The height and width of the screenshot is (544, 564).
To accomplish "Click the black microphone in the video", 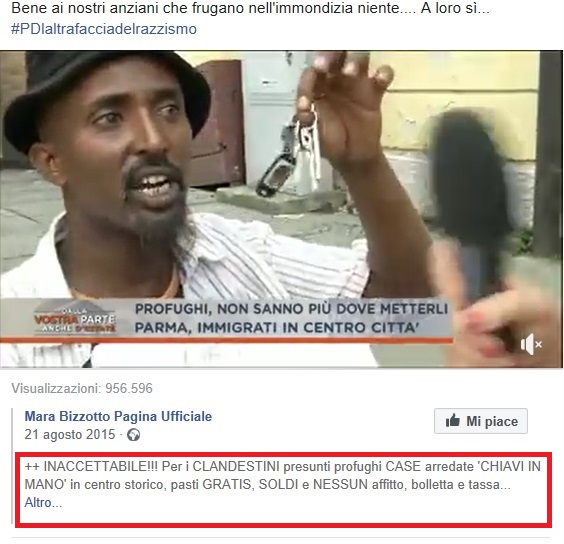I will click(474, 201).
